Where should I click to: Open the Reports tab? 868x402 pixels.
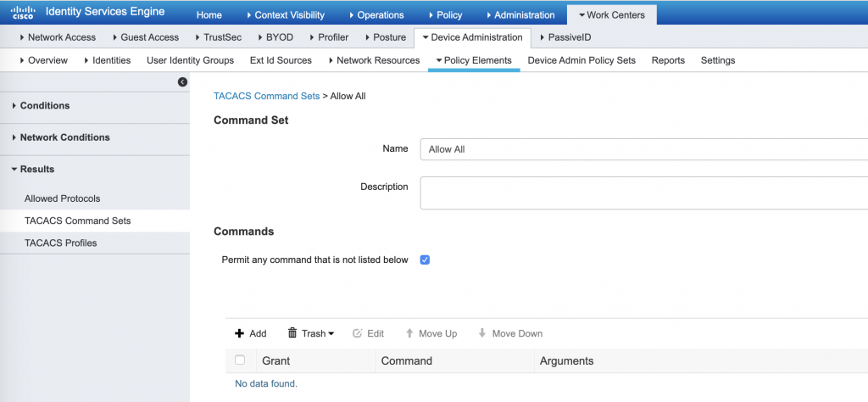tap(668, 60)
